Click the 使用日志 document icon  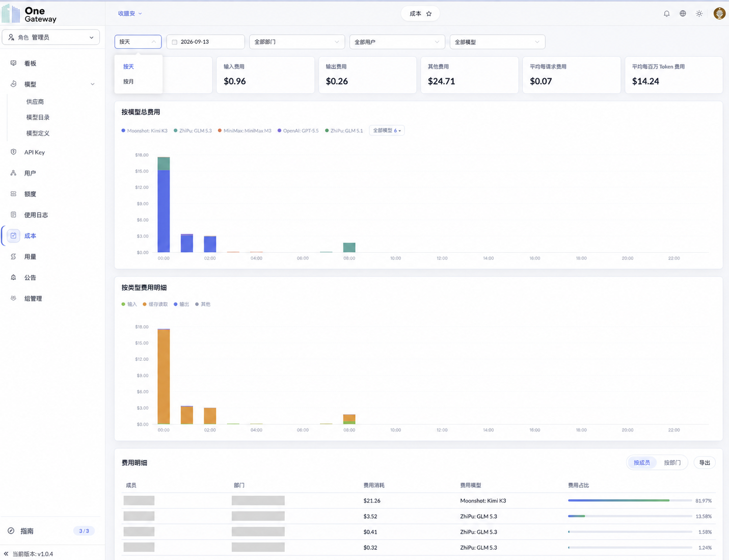pos(13,215)
